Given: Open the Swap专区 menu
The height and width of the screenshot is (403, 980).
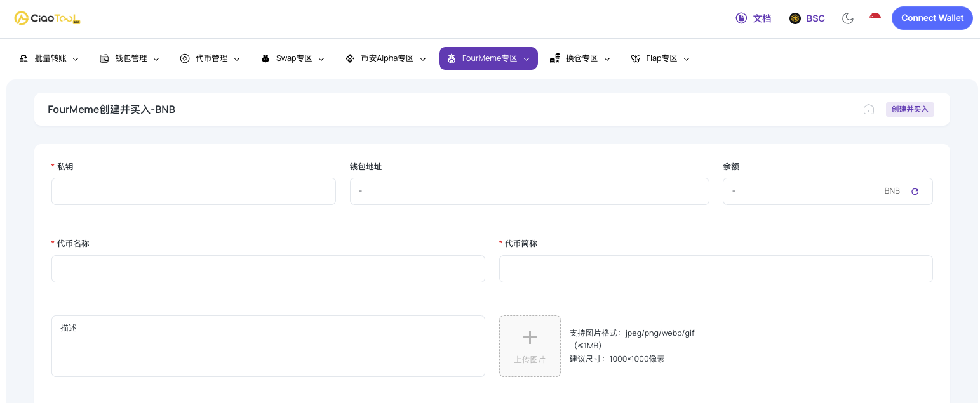Looking at the screenshot, I should 293,58.
